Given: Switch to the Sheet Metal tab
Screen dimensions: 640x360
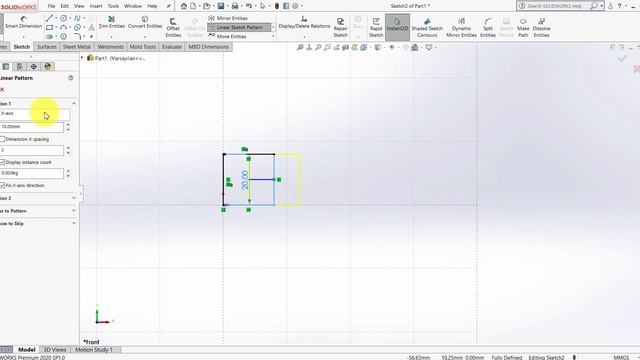Looking at the screenshot, I should click(76, 47).
